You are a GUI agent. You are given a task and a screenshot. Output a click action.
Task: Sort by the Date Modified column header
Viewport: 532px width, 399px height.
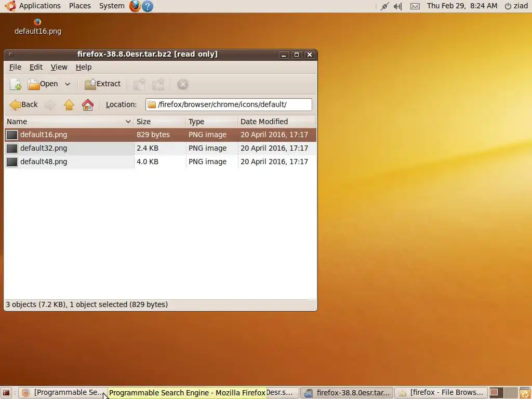276,122
